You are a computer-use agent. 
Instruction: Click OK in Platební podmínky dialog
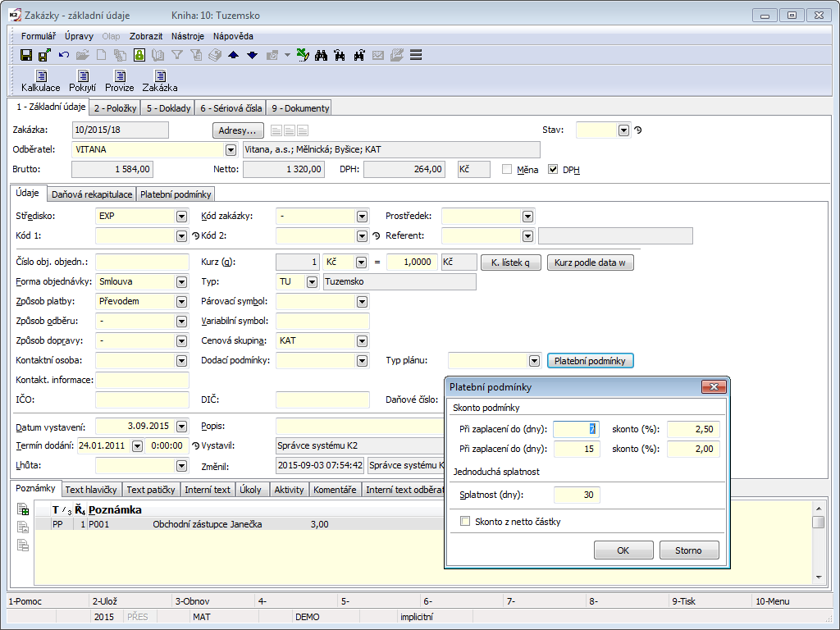pos(623,550)
